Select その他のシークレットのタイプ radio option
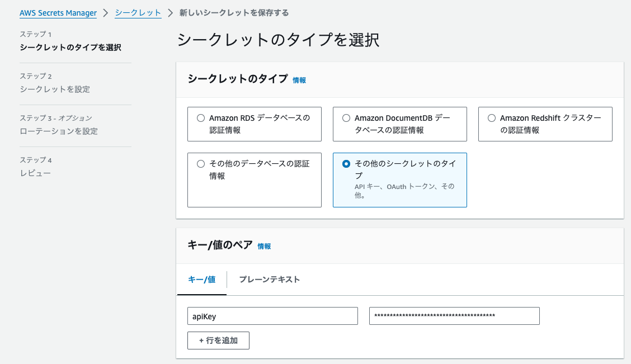 tap(346, 164)
